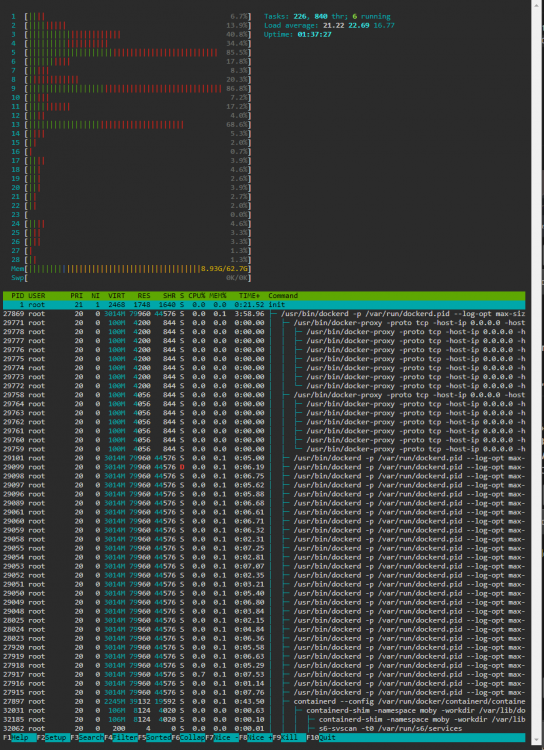544x750 pixels.
Task: Click F4 Filter in footer bar
Action: pyautogui.click(x=119, y=738)
